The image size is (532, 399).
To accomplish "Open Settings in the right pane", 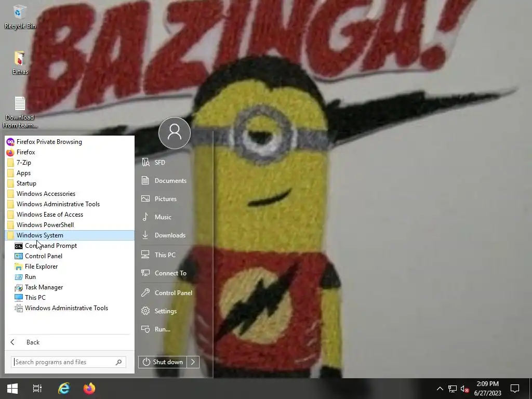I will [x=176, y=311].
